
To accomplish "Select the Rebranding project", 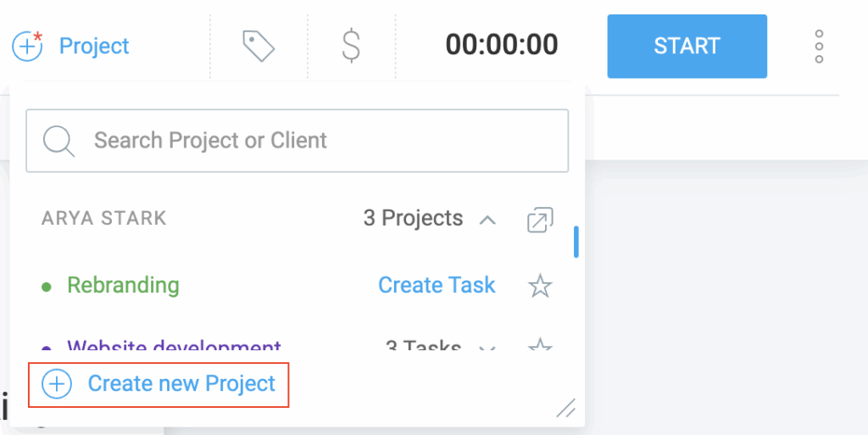I will 123,285.
